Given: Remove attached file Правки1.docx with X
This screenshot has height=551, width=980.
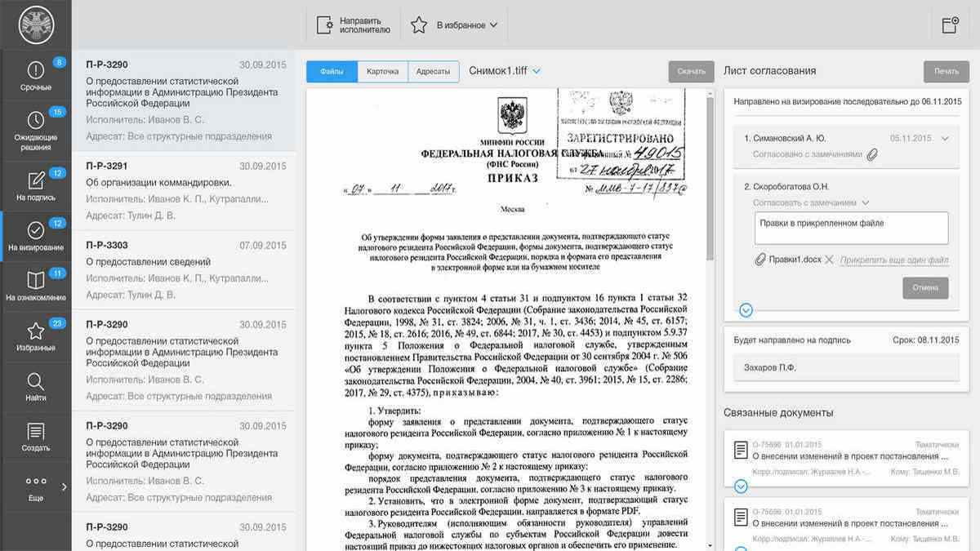Looking at the screenshot, I should pyautogui.click(x=829, y=260).
